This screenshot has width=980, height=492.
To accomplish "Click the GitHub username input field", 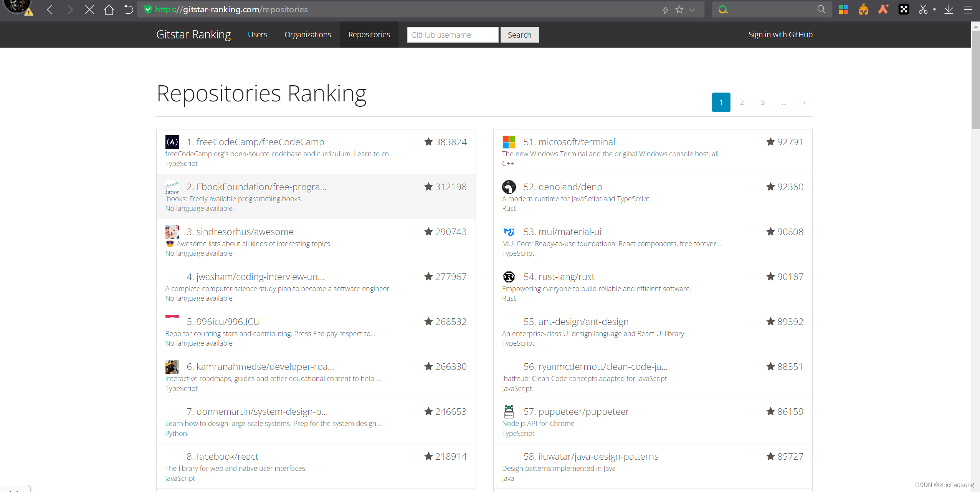I will 453,35.
